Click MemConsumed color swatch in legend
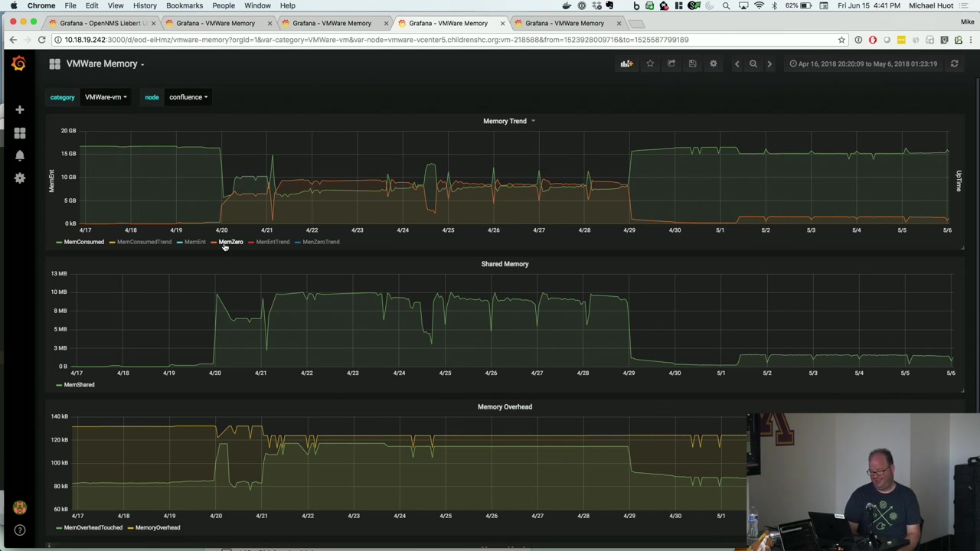This screenshot has height=551, width=980. tap(59, 242)
